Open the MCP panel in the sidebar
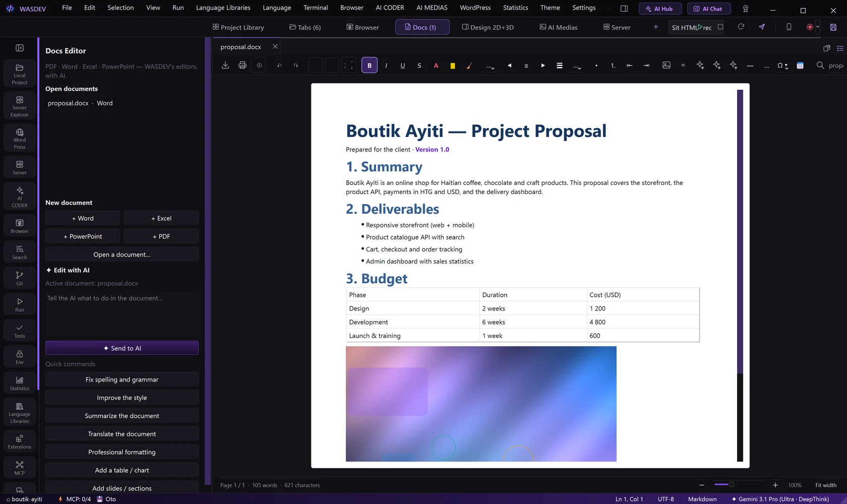 20,468
